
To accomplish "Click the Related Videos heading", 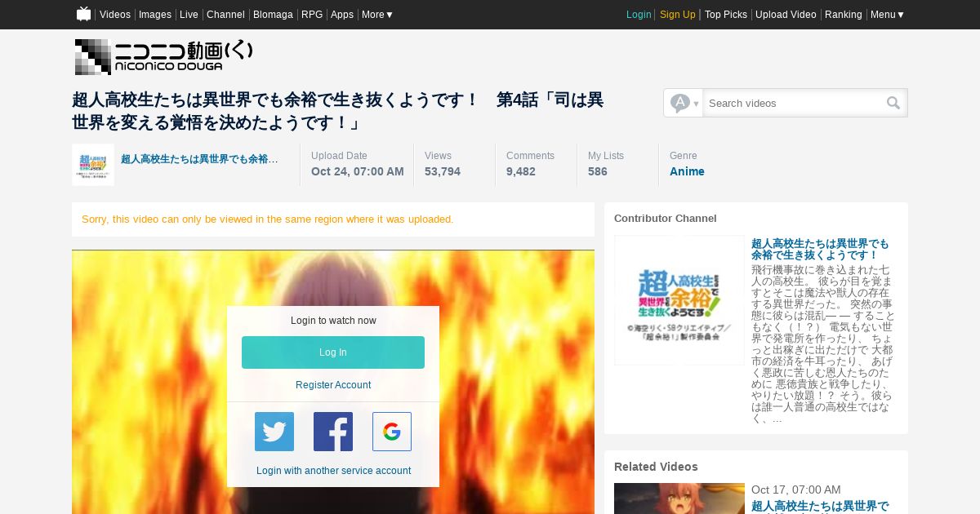I will pos(656,467).
